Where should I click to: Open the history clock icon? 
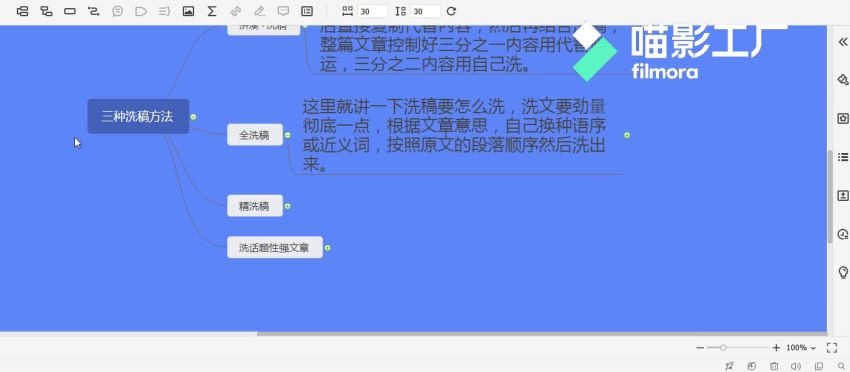click(x=751, y=366)
